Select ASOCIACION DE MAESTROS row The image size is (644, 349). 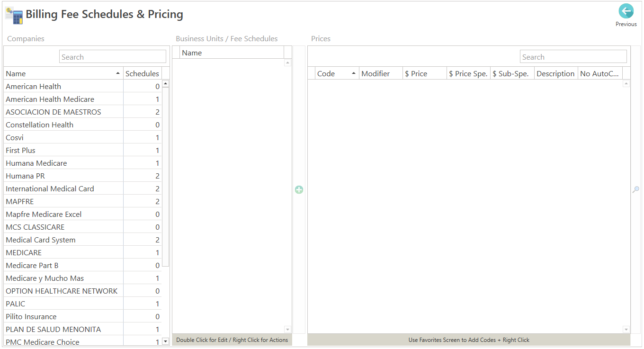82,112
